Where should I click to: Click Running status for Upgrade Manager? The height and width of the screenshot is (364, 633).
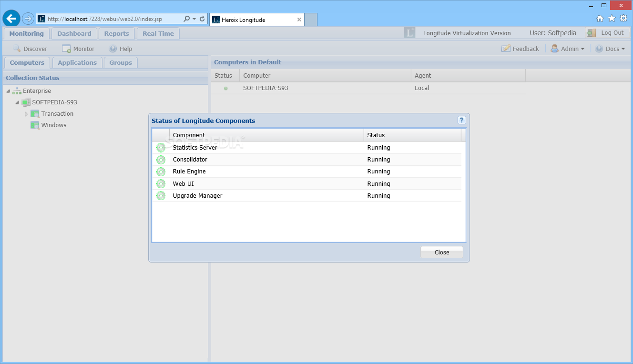click(x=378, y=195)
